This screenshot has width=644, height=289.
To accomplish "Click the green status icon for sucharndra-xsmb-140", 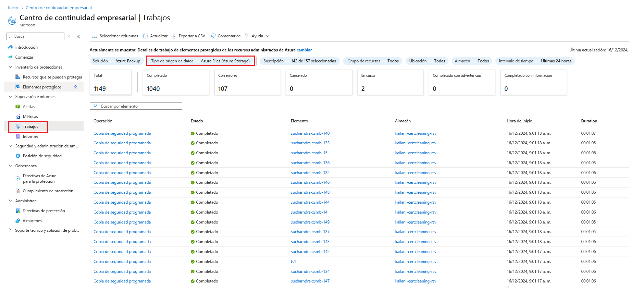I will point(193,133).
